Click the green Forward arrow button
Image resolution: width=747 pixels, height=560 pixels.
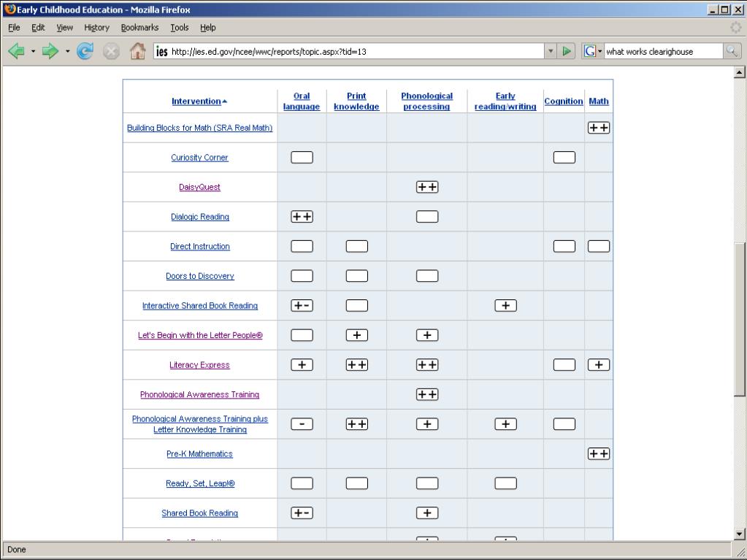[50, 51]
